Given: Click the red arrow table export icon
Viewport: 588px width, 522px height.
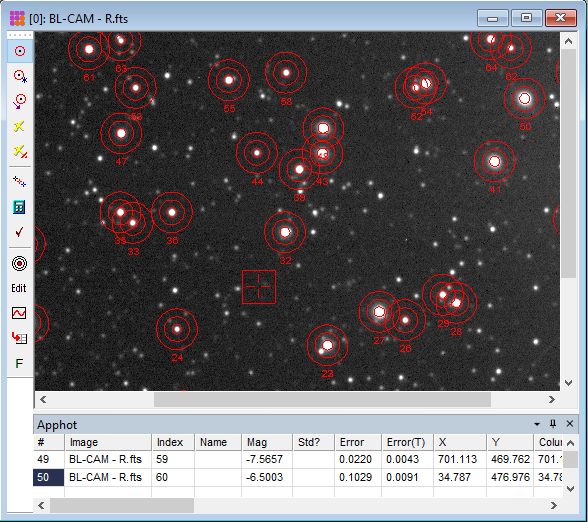Looking at the screenshot, I should pos(20,338).
